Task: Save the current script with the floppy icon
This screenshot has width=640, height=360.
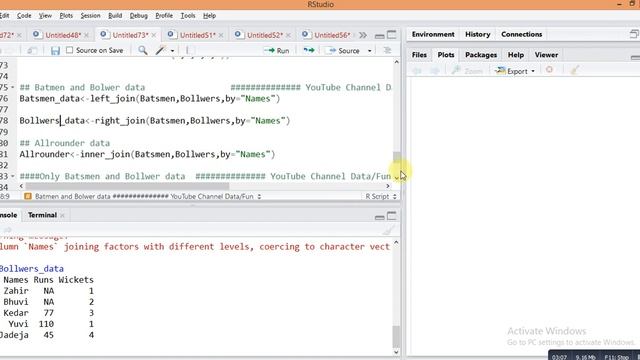Action: (x=55, y=51)
